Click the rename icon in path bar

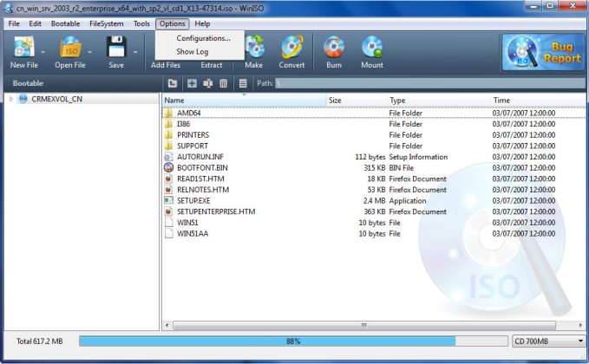click(207, 83)
